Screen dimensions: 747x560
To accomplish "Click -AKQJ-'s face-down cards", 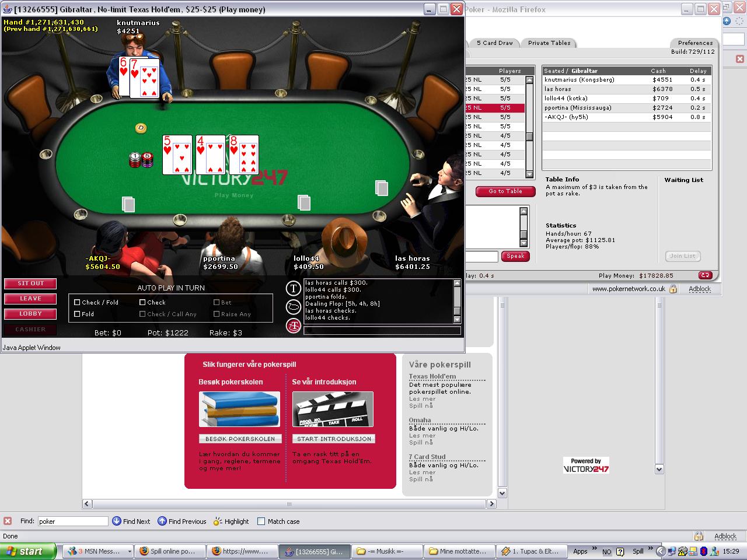I will [x=128, y=204].
